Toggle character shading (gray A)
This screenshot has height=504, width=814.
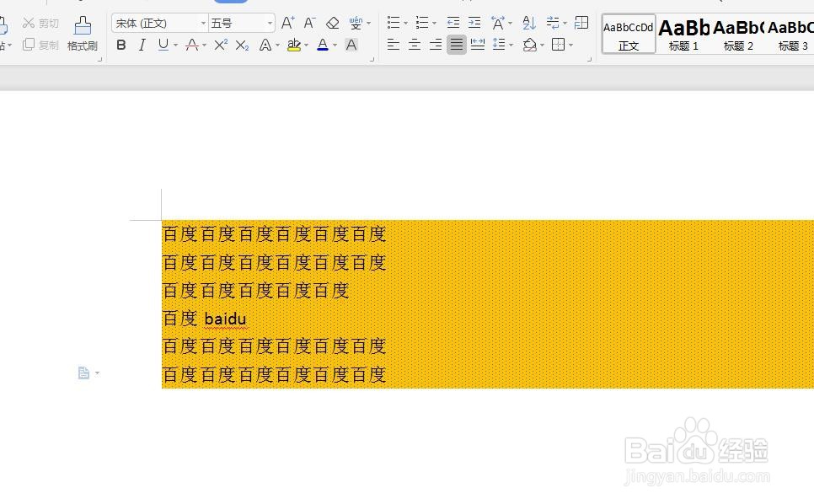pos(351,46)
